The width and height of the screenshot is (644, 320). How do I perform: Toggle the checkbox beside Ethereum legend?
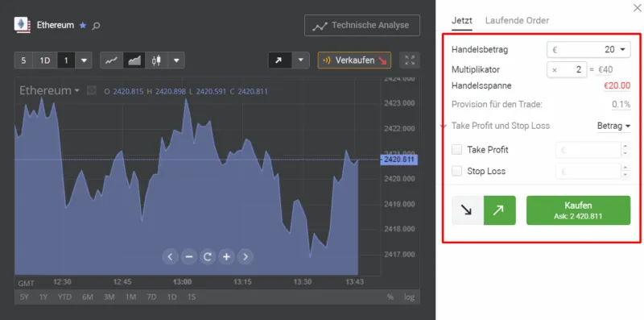pyautogui.click(x=92, y=90)
